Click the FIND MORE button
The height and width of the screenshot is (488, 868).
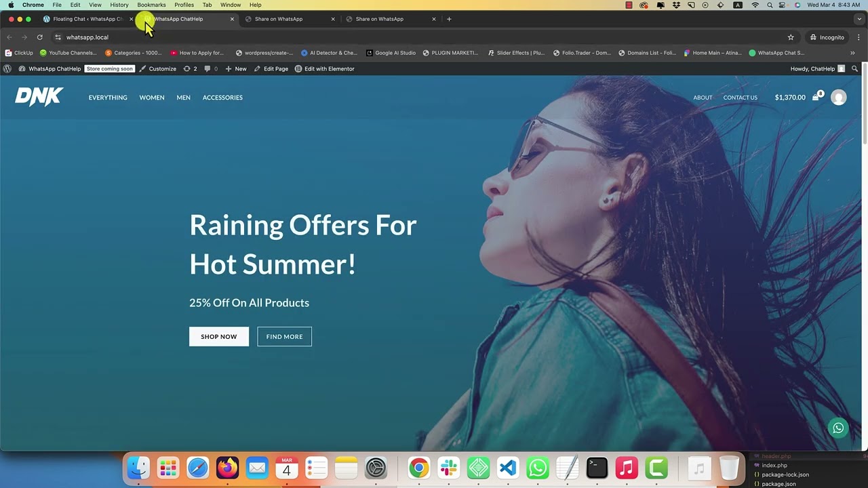285,337
